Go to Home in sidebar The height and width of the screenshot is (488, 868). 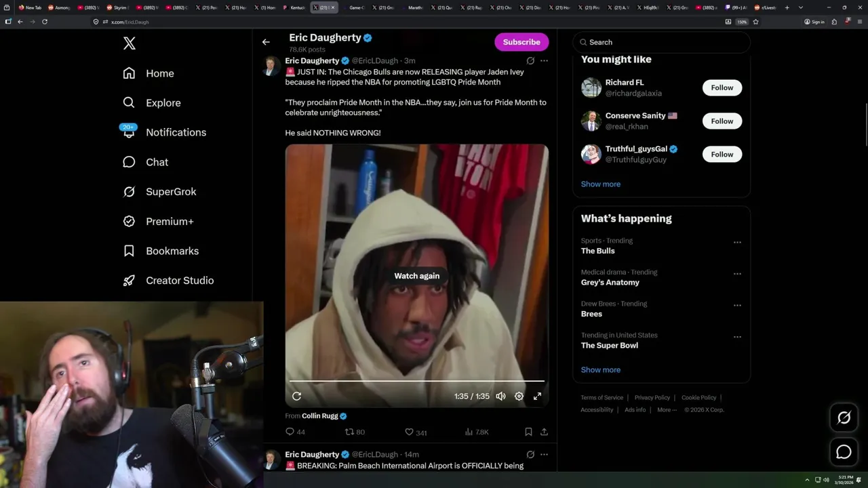[x=149, y=73]
